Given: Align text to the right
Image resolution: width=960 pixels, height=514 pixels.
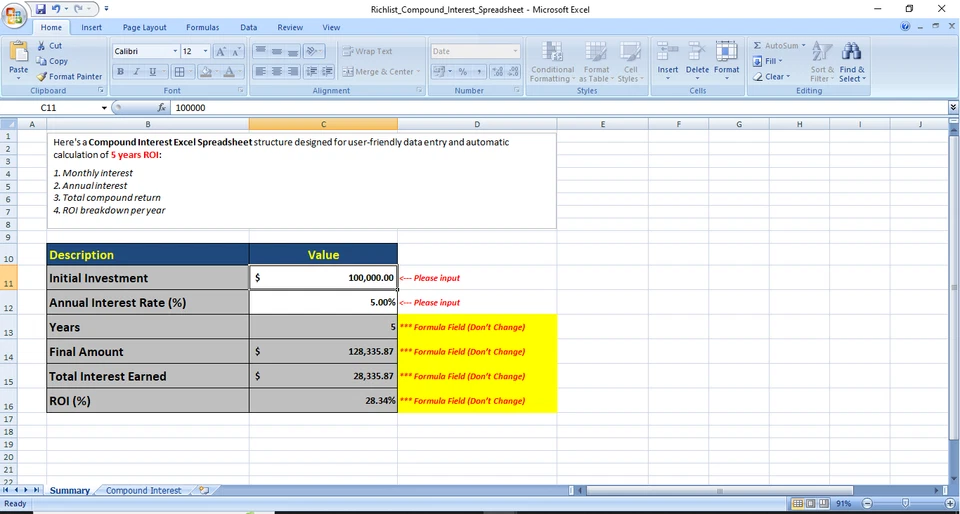Looking at the screenshot, I should click(293, 72).
